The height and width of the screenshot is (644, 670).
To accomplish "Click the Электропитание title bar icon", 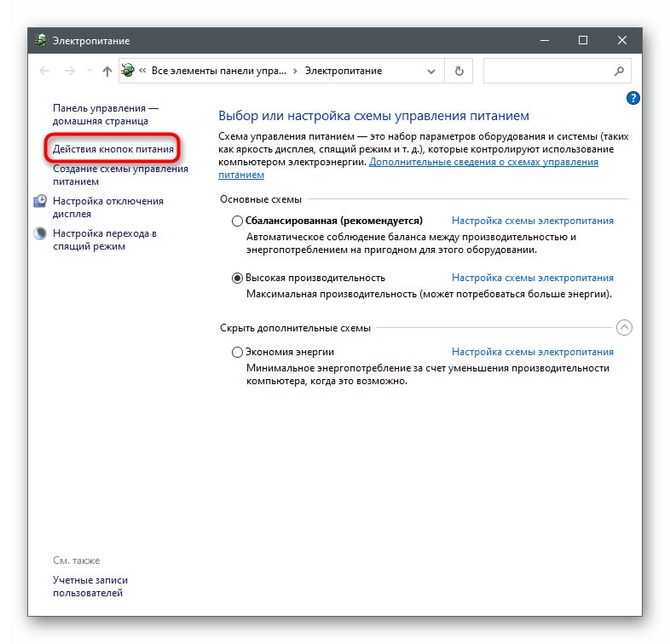I will [x=41, y=41].
